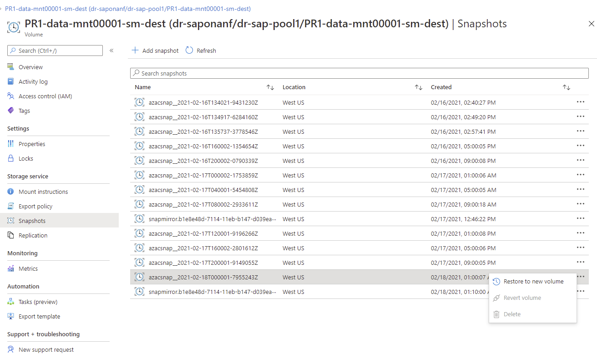
Task: Open the Tags section
Action: tap(24, 111)
